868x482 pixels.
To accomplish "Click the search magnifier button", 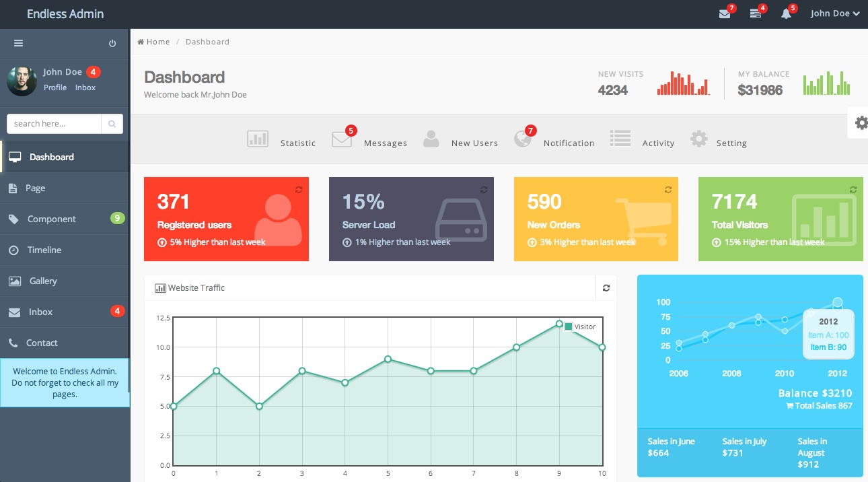I will (112, 124).
